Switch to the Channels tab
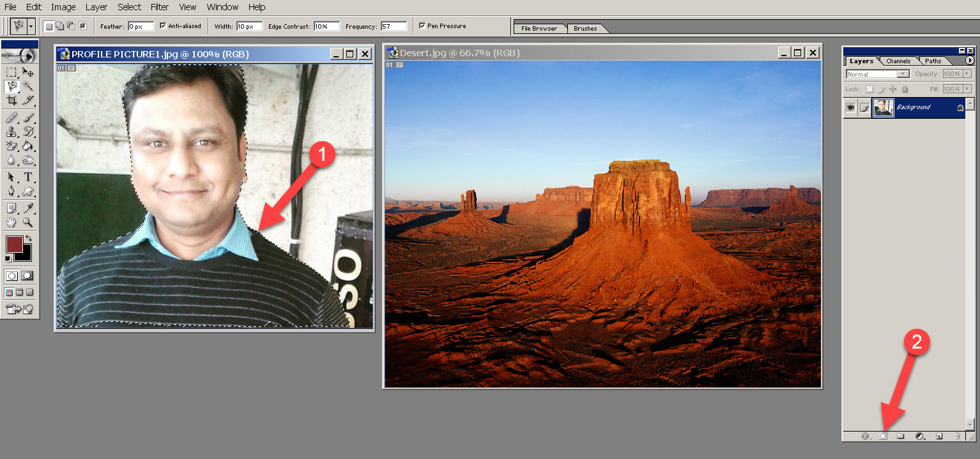The width and height of the screenshot is (980, 459). point(898,61)
